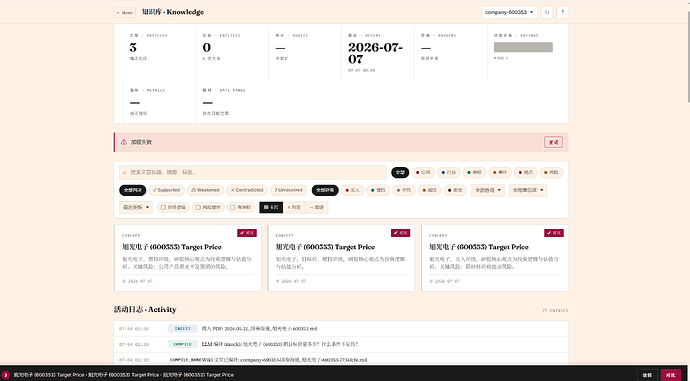Select the green-dot 增持 rating chip
The image size is (690, 381).
pos(378,190)
